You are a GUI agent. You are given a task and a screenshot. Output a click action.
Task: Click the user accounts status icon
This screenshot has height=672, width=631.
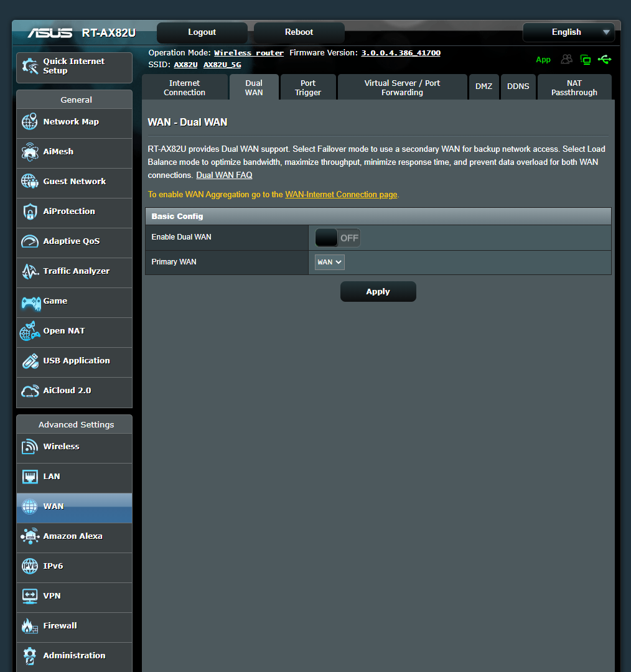567,59
